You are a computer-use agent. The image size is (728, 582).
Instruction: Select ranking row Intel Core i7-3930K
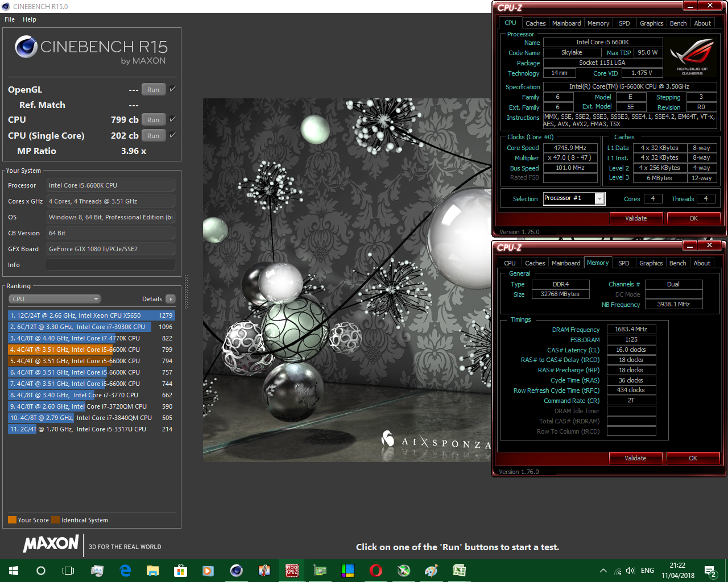(x=91, y=327)
